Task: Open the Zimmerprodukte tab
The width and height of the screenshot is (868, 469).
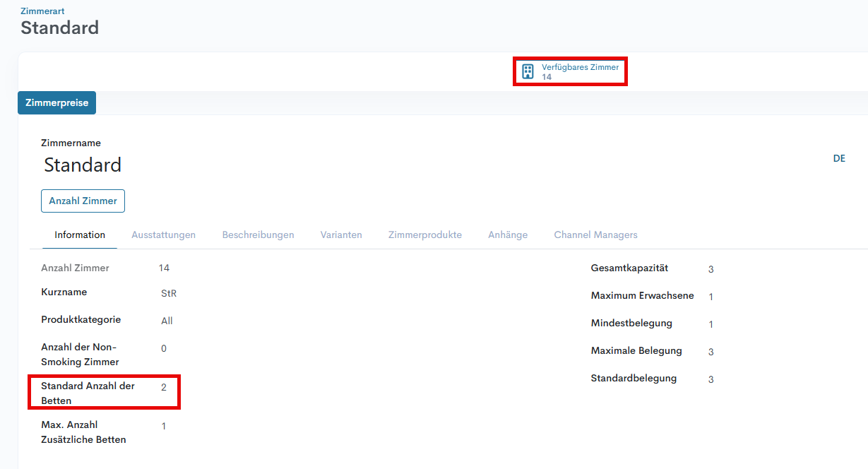Action: click(x=424, y=234)
